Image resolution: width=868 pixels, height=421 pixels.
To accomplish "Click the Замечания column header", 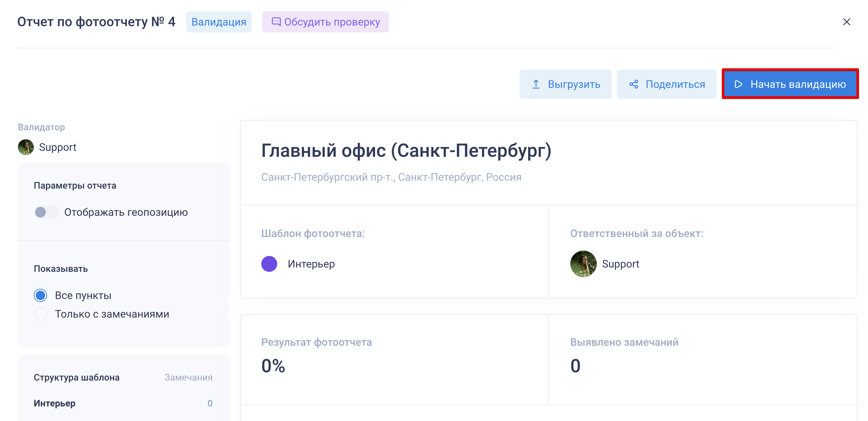I will pyautogui.click(x=188, y=377).
